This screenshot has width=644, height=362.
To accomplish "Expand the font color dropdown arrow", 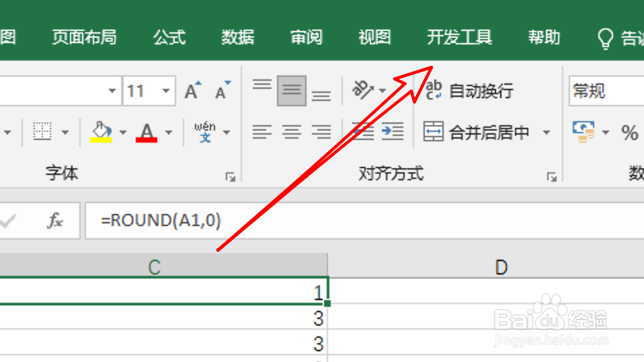I will pos(168,133).
